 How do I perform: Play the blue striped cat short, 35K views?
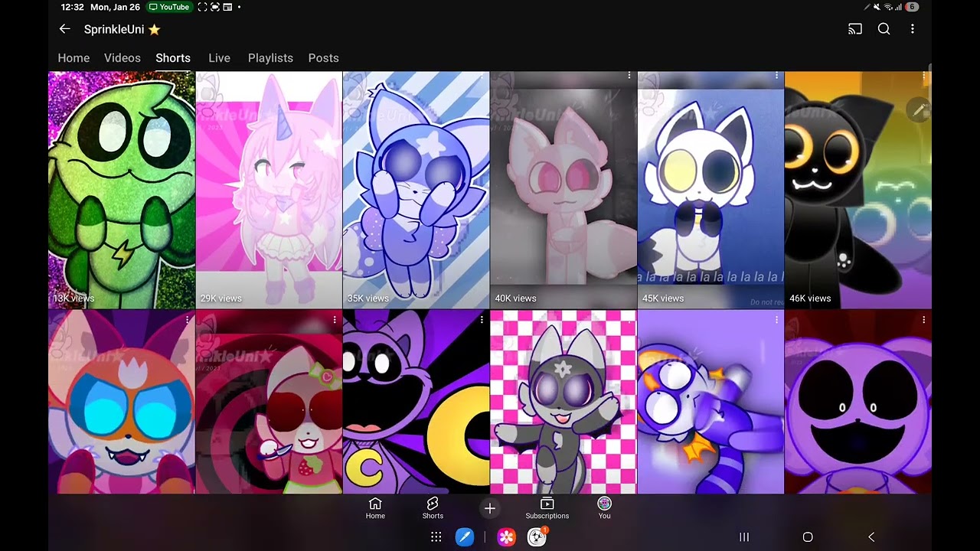[416, 190]
